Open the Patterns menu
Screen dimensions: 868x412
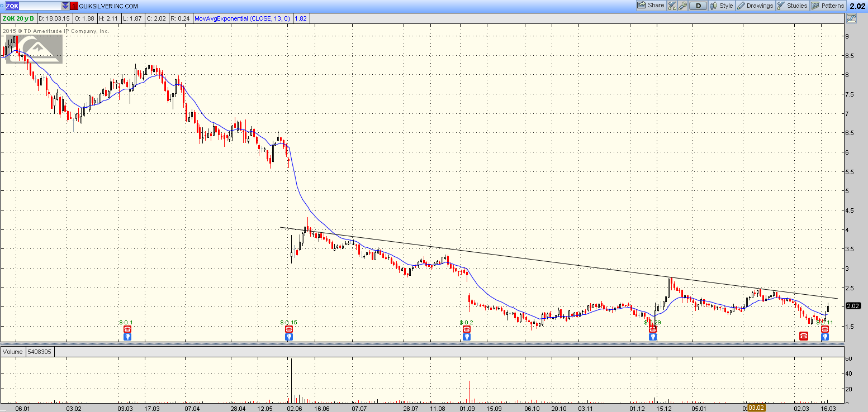[x=828, y=6]
